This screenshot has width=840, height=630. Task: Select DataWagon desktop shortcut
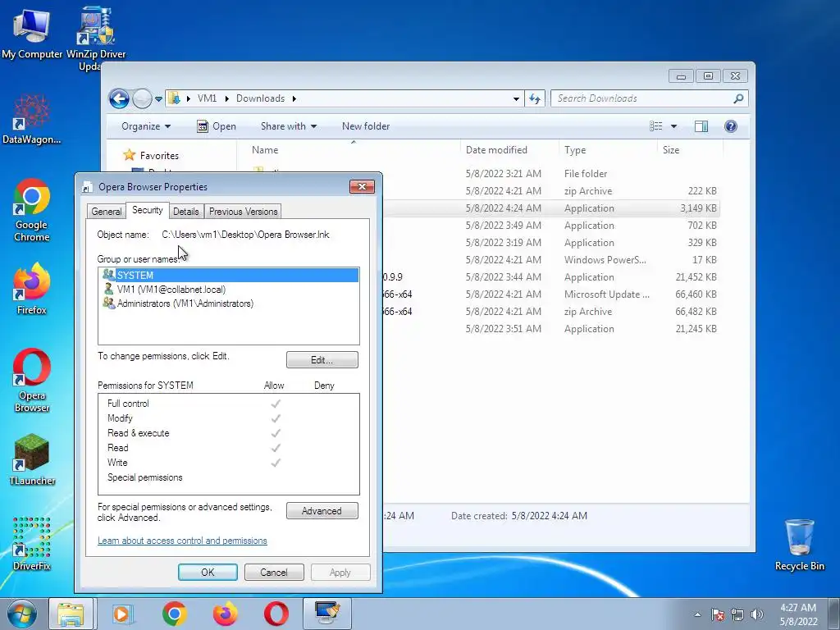pos(32,121)
